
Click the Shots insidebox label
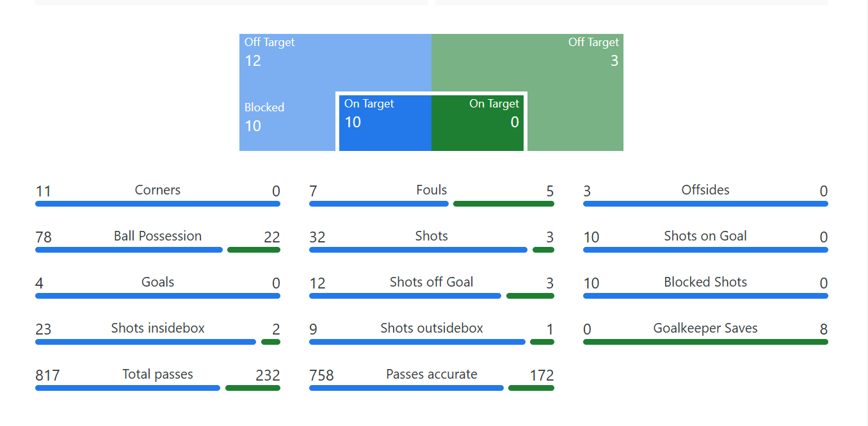pos(157,328)
